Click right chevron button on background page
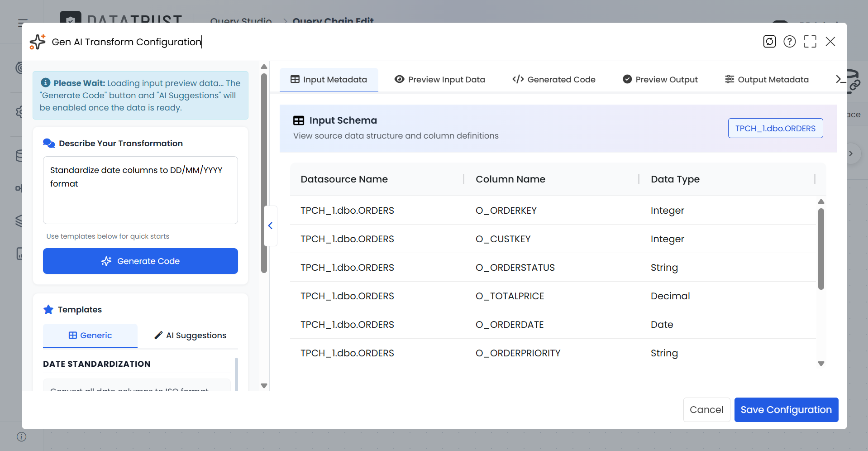Screen dimensions: 868x451 851,154
